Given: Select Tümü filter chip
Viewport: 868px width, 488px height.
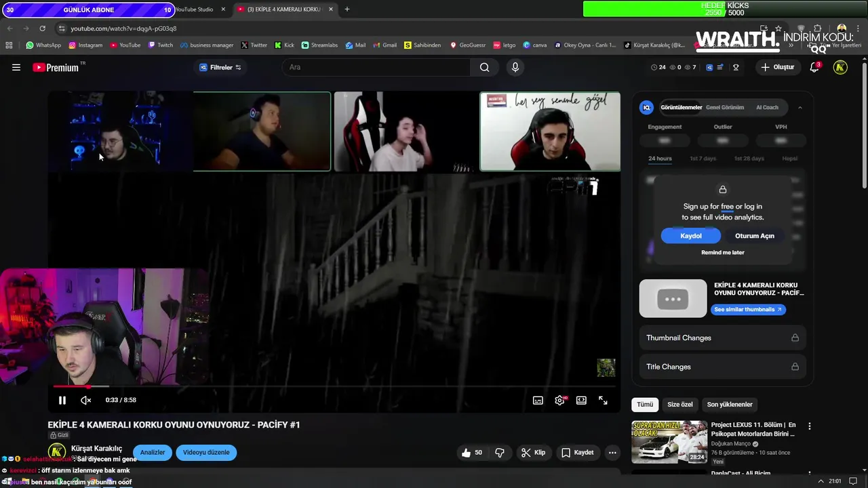Looking at the screenshot, I should (x=645, y=405).
